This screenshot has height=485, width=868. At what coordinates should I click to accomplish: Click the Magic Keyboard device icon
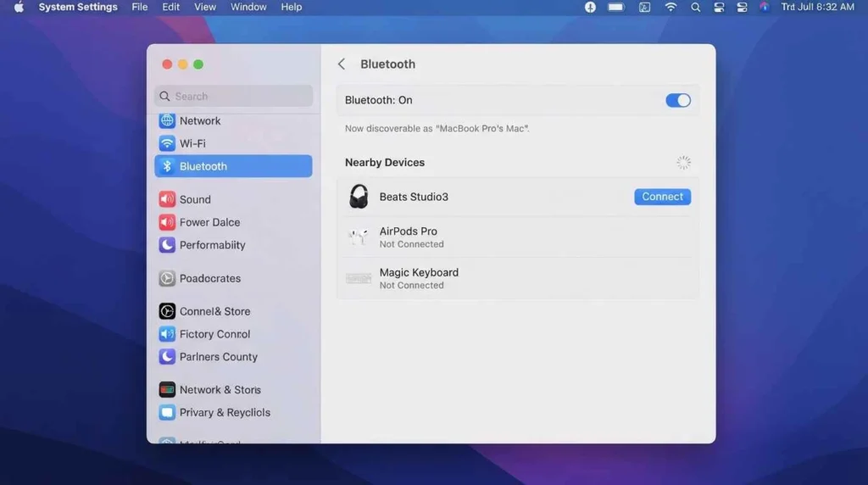pyautogui.click(x=359, y=278)
